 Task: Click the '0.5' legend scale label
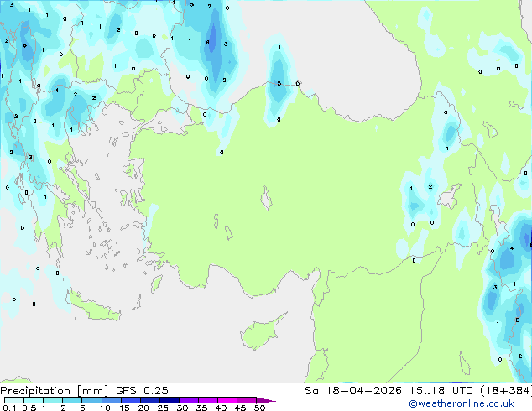(29, 408)
